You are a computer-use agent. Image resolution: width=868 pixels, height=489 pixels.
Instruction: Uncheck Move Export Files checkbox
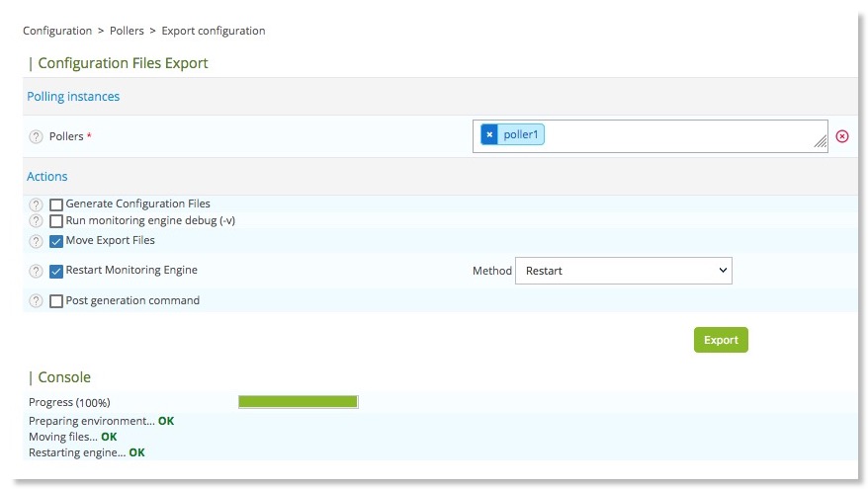pyautogui.click(x=56, y=241)
